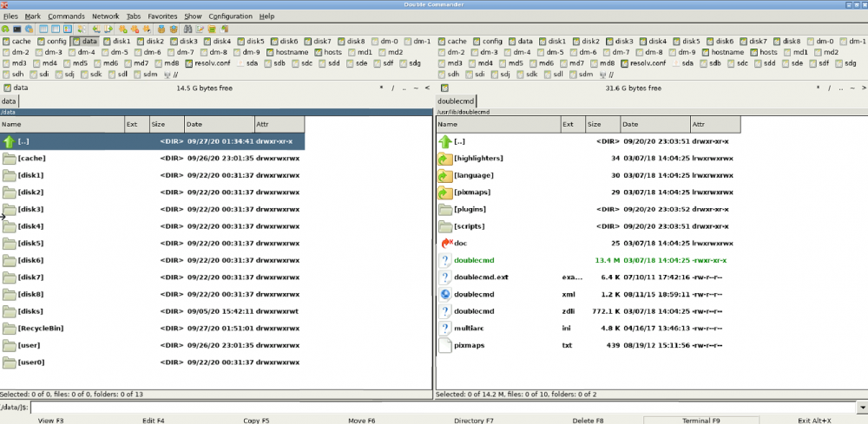Select the Pack files basket icon
This screenshot has height=424, width=868.
pyautogui.click(x=161, y=29)
